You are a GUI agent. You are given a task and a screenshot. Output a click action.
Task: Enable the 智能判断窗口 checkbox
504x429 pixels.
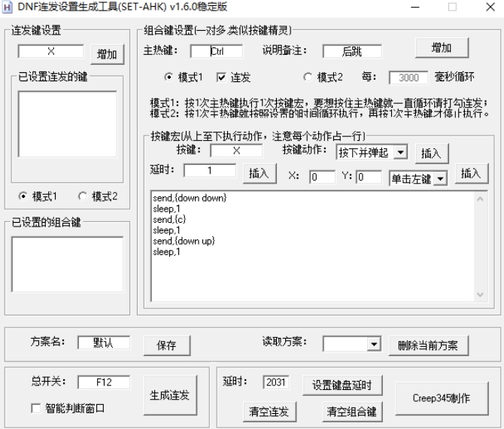[35, 409]
